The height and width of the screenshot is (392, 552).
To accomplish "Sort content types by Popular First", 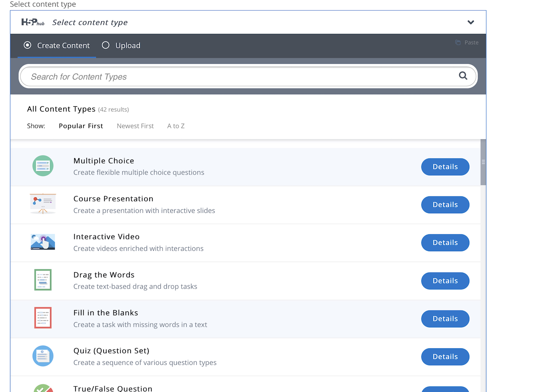I will [x=81, y=126].
